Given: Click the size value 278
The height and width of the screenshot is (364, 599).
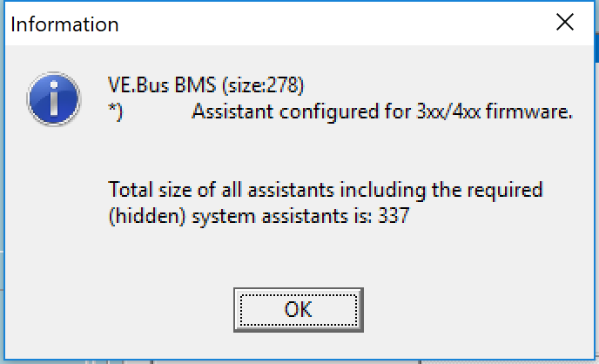Looking at the screenshot, I should [283, 84].
